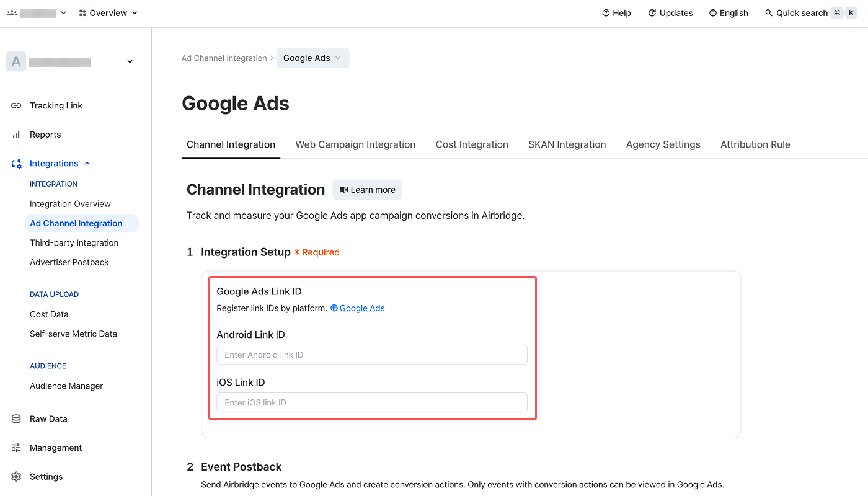Open the app selector chevron in sidebar

pos(130,61)
